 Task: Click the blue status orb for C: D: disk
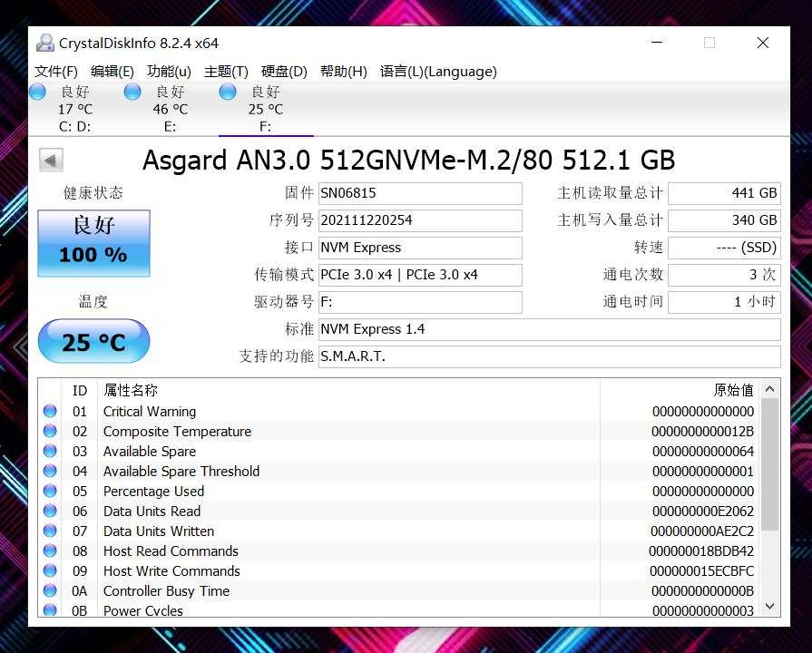tap(37, 92)
